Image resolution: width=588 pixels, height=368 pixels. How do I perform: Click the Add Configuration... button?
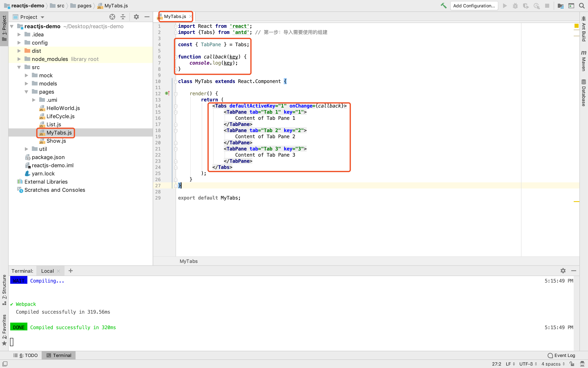(474, 6)
